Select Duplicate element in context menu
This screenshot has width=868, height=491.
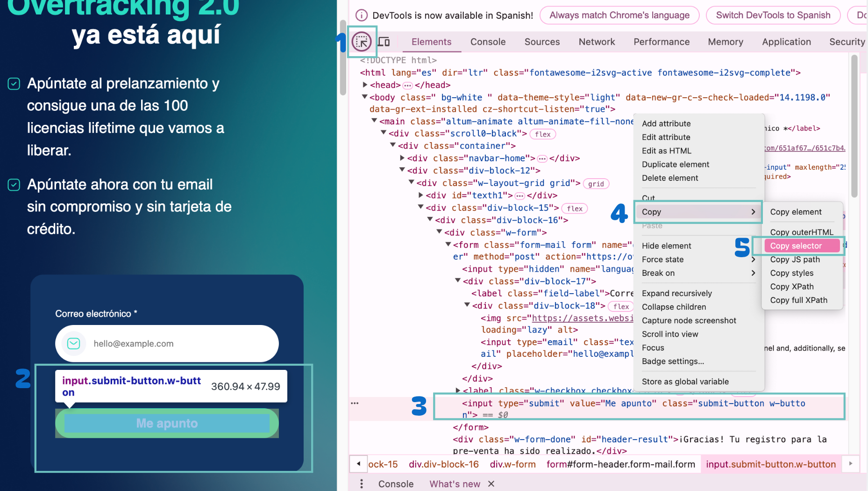click(676, 164)
